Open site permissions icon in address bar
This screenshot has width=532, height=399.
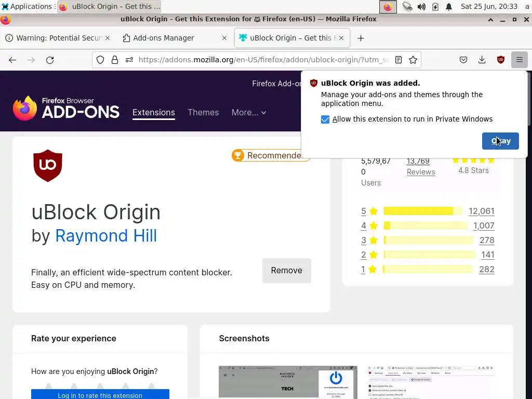(129, 60)
